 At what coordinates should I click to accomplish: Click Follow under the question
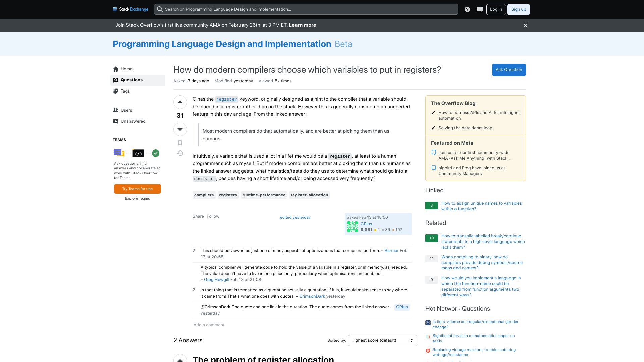point(213,216)
